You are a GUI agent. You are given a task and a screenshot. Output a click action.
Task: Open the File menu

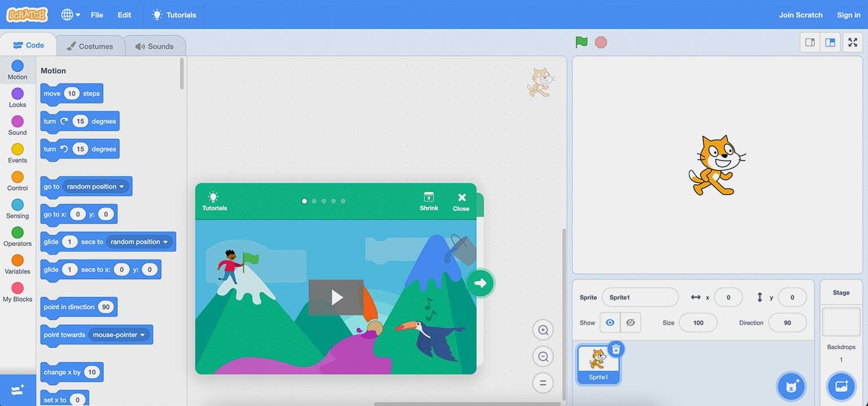[x=97, y=15]
